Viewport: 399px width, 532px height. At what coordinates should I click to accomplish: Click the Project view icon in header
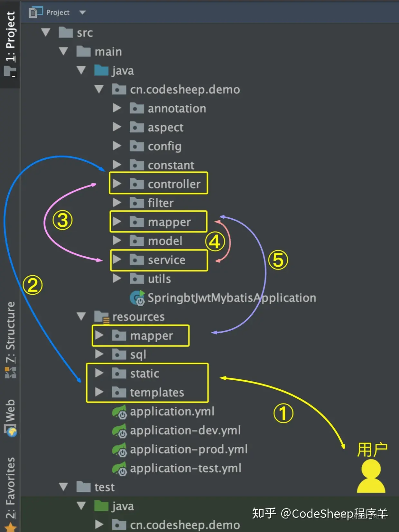[36, 12]
